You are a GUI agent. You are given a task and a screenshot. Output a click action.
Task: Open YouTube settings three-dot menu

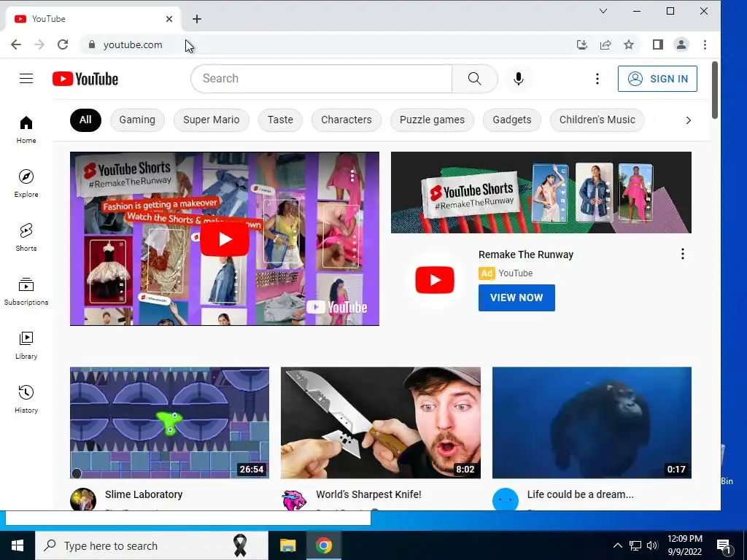pyautogui.click(x=597, y=79)
